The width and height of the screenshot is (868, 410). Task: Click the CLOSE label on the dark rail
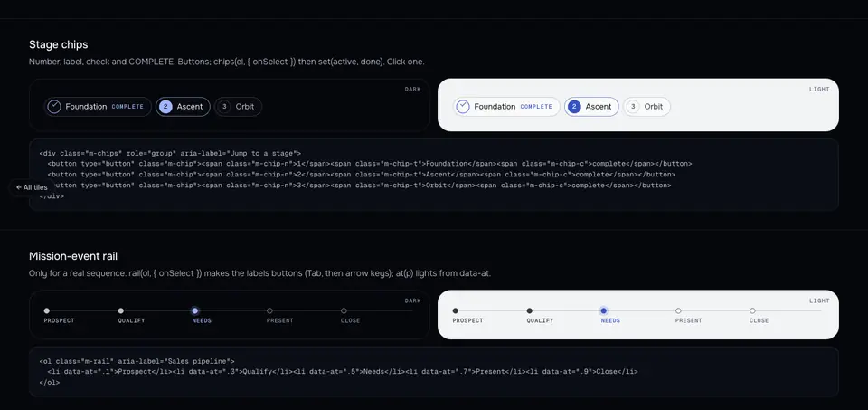(x=351, y=320)
